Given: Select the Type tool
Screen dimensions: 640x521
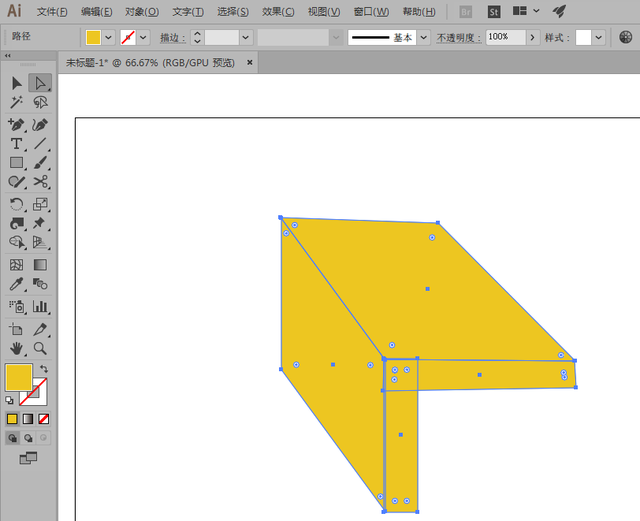Looking at the screenshot, I should pyautogui.click(x=16, y=144).
